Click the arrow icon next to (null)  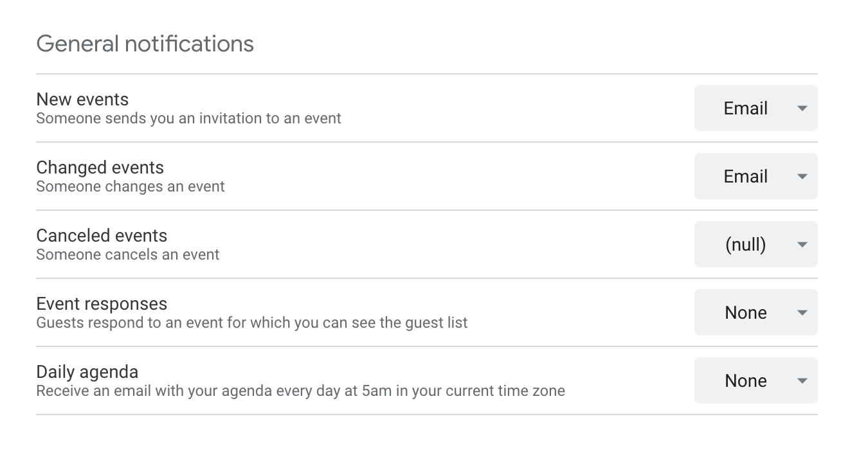(802, 245)
